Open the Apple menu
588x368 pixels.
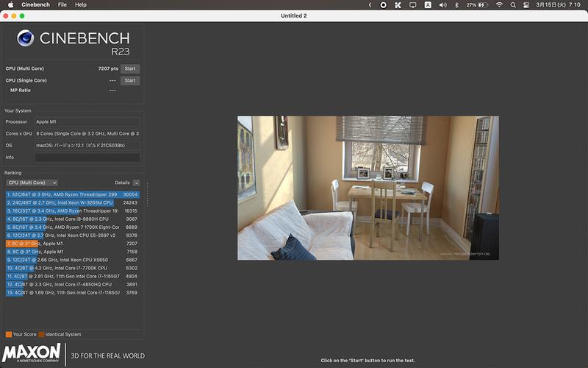[x=10, y=5]
